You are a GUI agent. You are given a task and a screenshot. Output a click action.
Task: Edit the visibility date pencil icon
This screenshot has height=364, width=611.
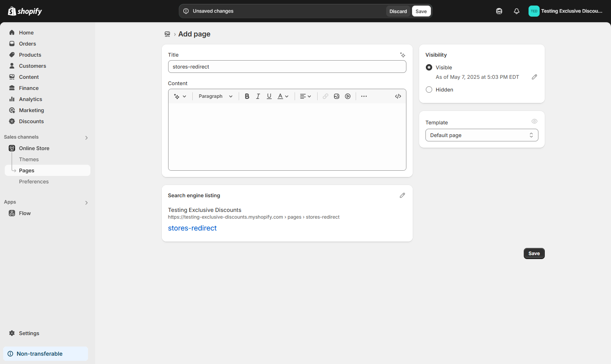tap(534, 77)
